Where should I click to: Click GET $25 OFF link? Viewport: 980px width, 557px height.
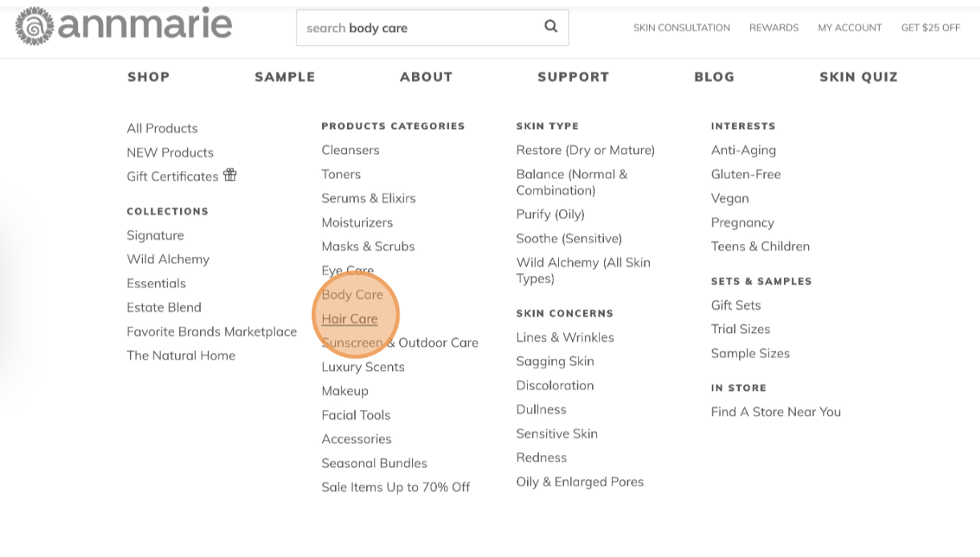[930, 27]
